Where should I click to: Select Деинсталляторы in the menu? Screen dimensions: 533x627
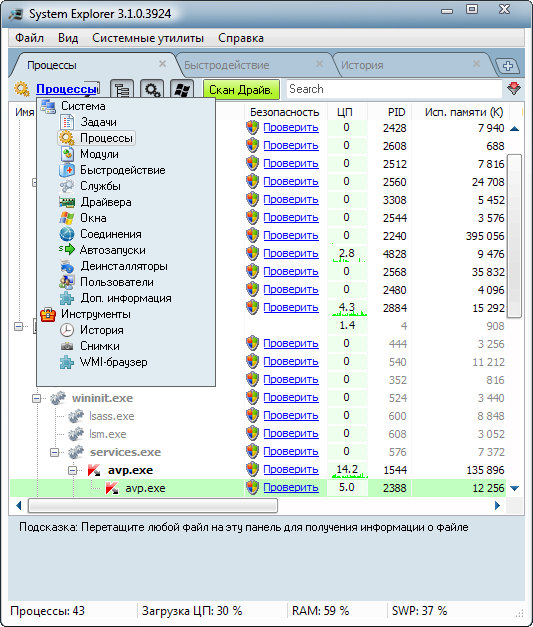[124, 266]
